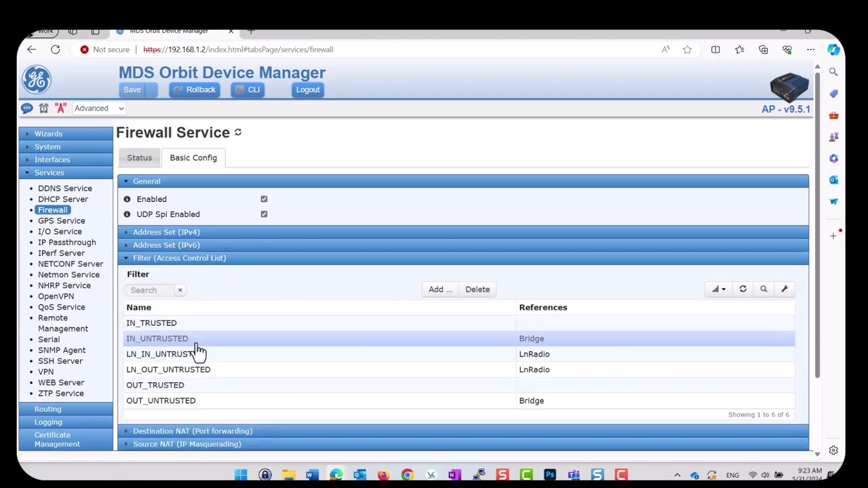This screenshot has height=488, width=868.
Task: Click the filter Search input field
Action: tap(151, 290)
